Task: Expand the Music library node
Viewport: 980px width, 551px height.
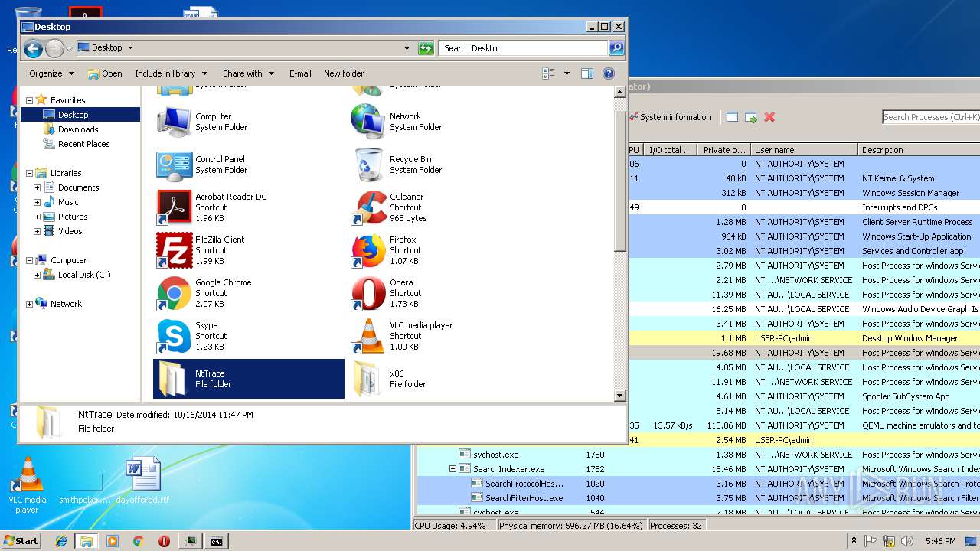Action: (37, 202)
